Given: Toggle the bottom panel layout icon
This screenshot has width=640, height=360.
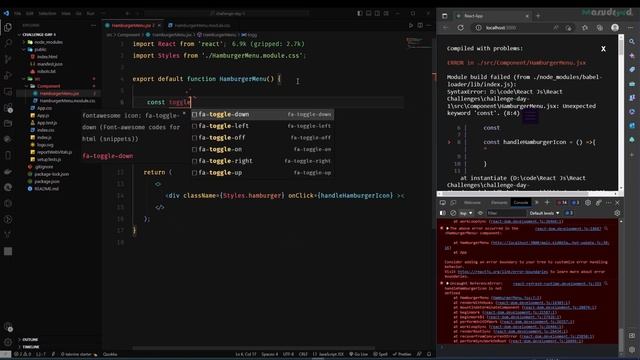Looking at the screenshot, I should (369, 13).
